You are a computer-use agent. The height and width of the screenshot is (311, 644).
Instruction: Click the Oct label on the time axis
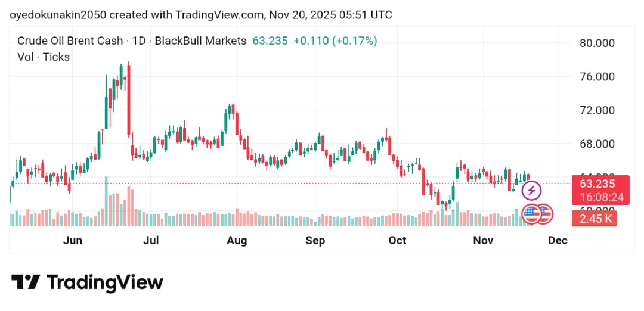tap(397, 241)
